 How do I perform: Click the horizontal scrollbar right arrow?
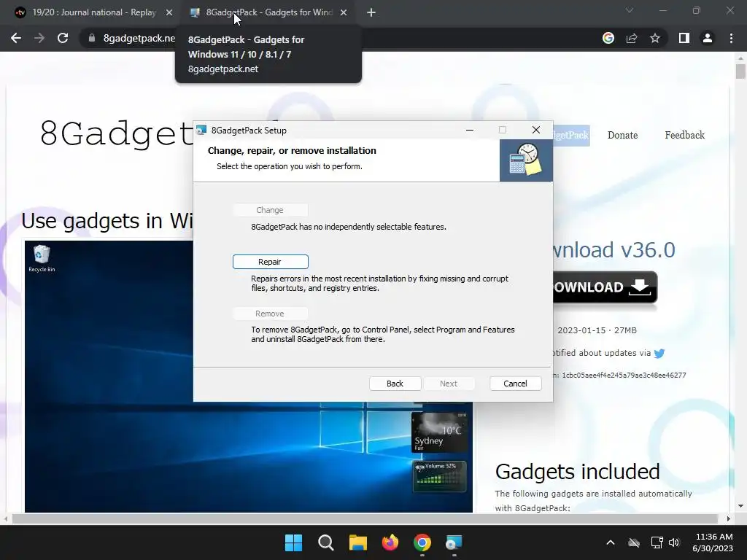point(729,518)
